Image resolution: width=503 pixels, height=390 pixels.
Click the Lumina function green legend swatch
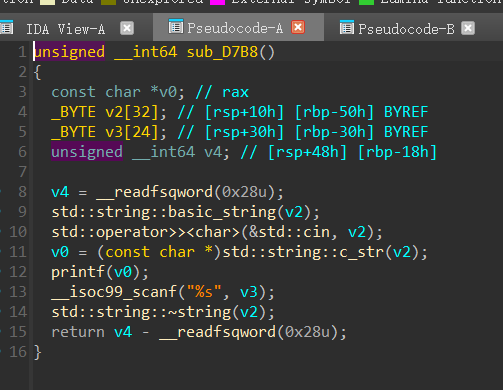(366, 2)
